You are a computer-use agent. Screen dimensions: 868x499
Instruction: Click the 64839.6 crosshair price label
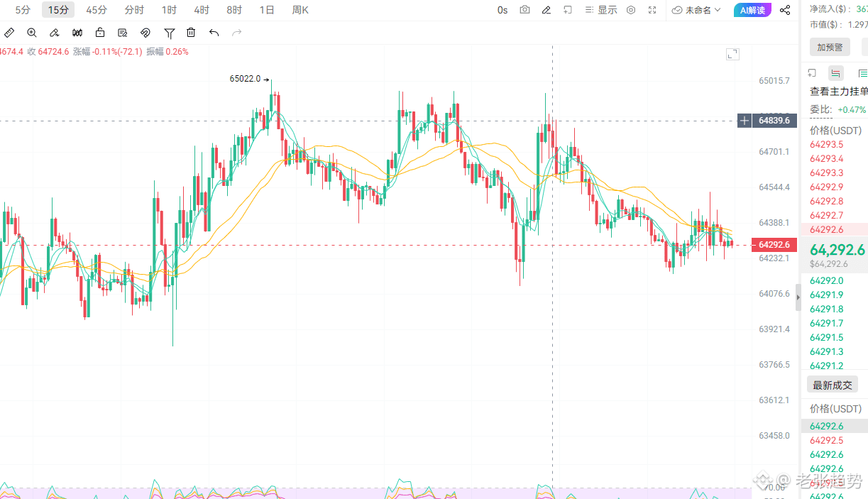[774, 121]
